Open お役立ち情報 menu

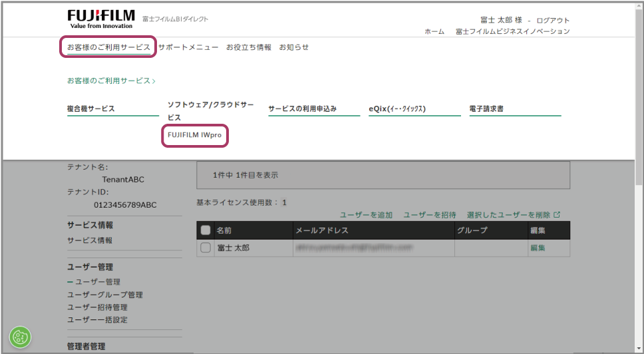248,47
